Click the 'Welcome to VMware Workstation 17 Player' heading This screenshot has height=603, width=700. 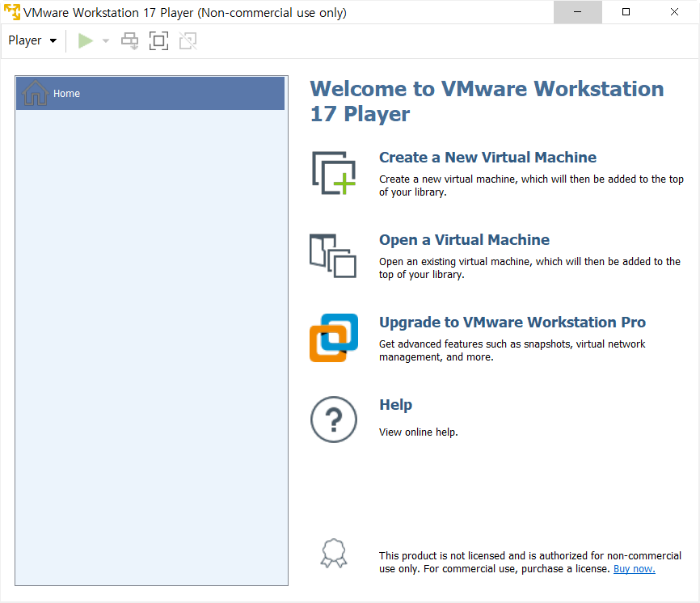(x=487, y=101)
